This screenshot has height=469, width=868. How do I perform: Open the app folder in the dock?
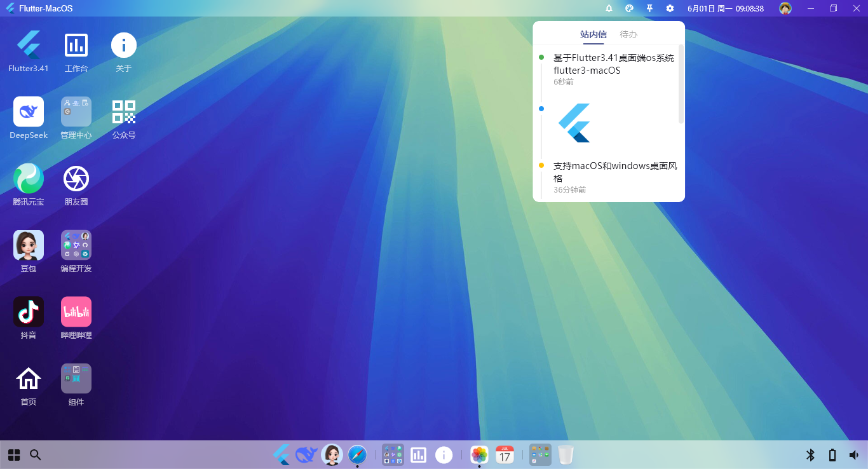tap(393, 454)
